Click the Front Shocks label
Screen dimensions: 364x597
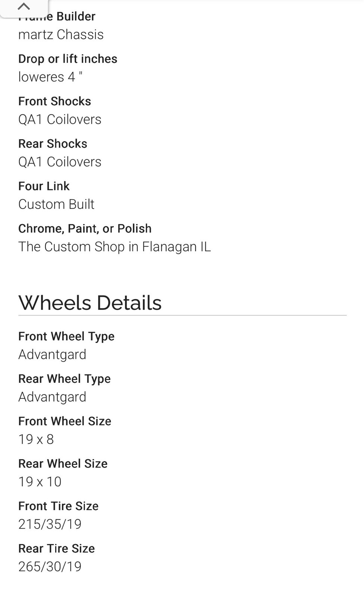point(55,101)
